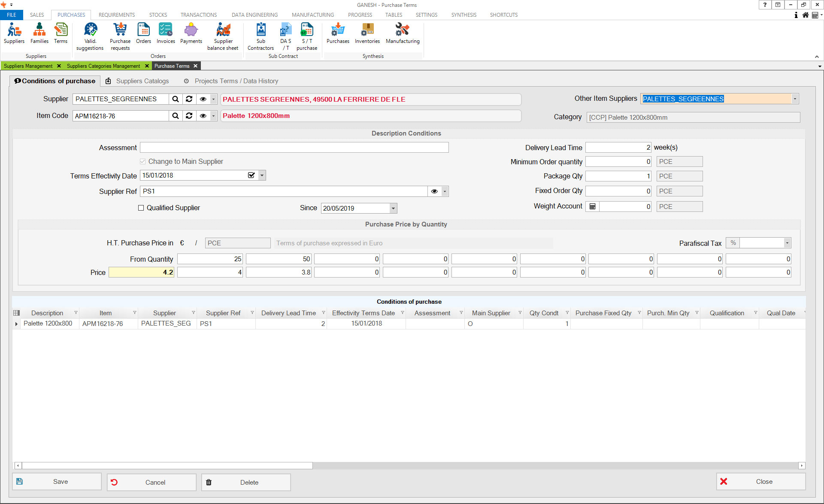
Task: Click the search magnifier beside Item Code
Action: click(176, 116)
